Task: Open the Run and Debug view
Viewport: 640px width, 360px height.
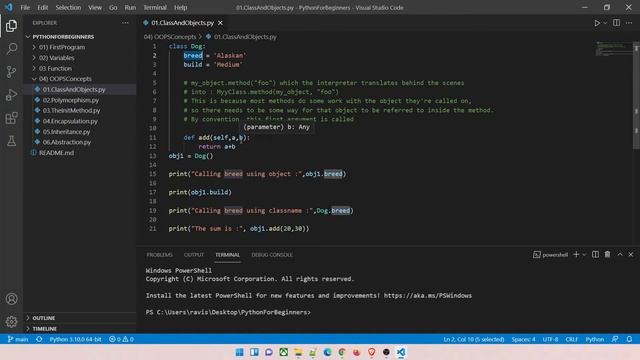Action: 11,95
